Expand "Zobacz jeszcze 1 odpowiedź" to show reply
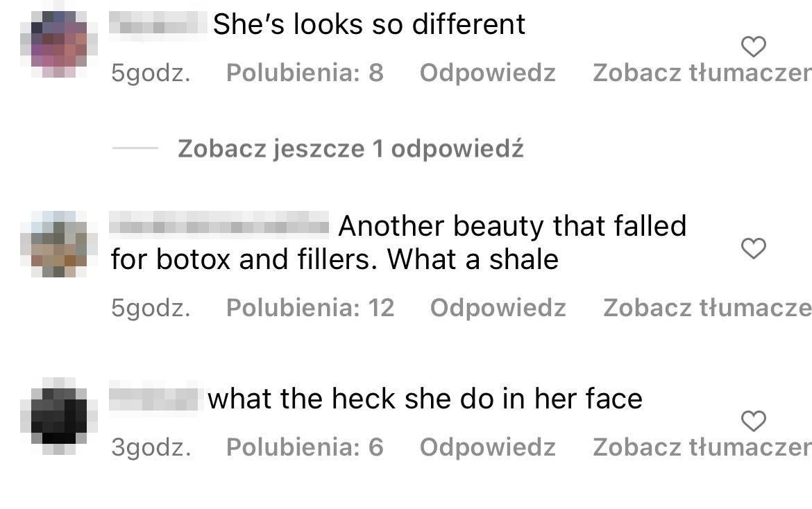This screenshot has height=509, width=812. 350,148
